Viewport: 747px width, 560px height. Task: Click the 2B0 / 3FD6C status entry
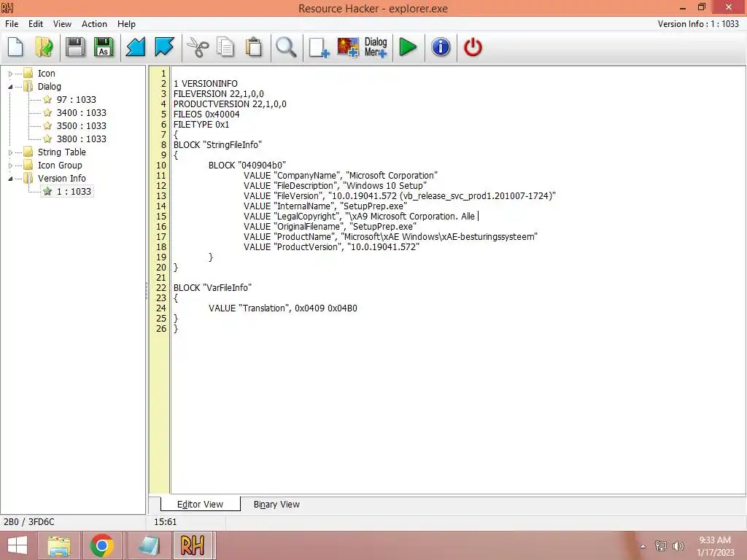tap(29, 522)
